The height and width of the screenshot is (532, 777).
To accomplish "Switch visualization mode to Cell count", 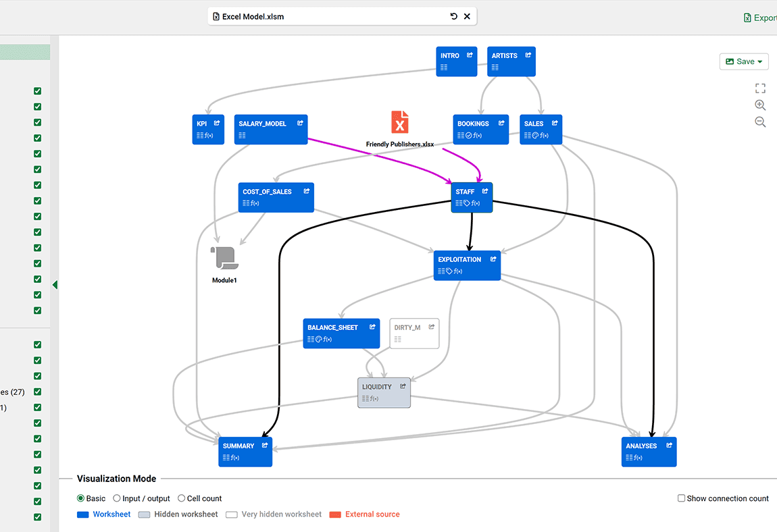I will (181, 498).
